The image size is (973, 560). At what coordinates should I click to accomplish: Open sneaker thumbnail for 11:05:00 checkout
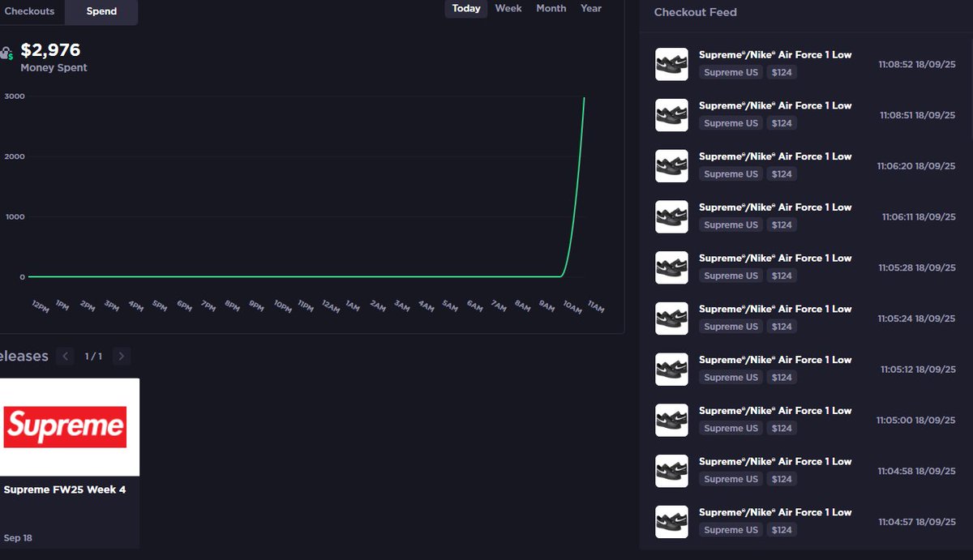click(x=671, y=421)
